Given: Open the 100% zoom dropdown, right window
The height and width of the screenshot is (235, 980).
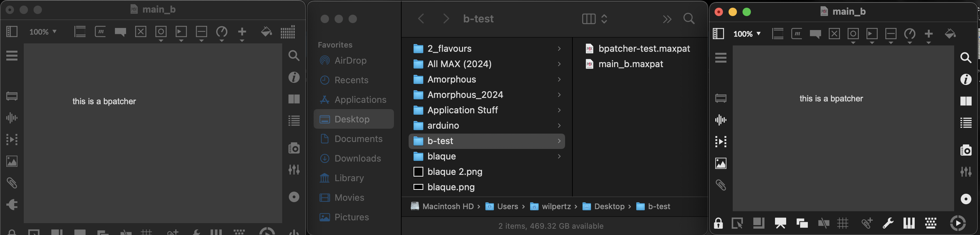Looking at the screenshot, I should point(747,34).
